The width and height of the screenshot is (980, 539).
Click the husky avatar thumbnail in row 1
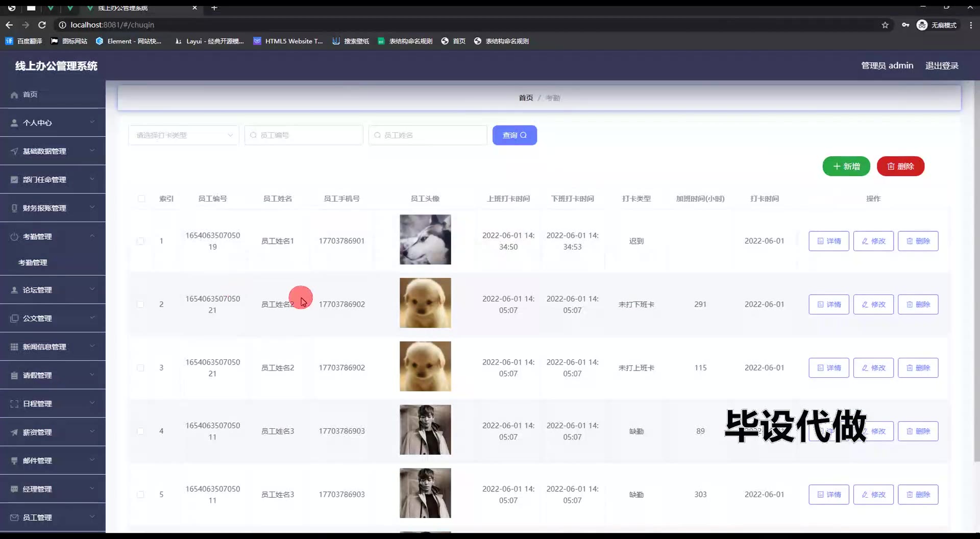[x=425, y=239]
